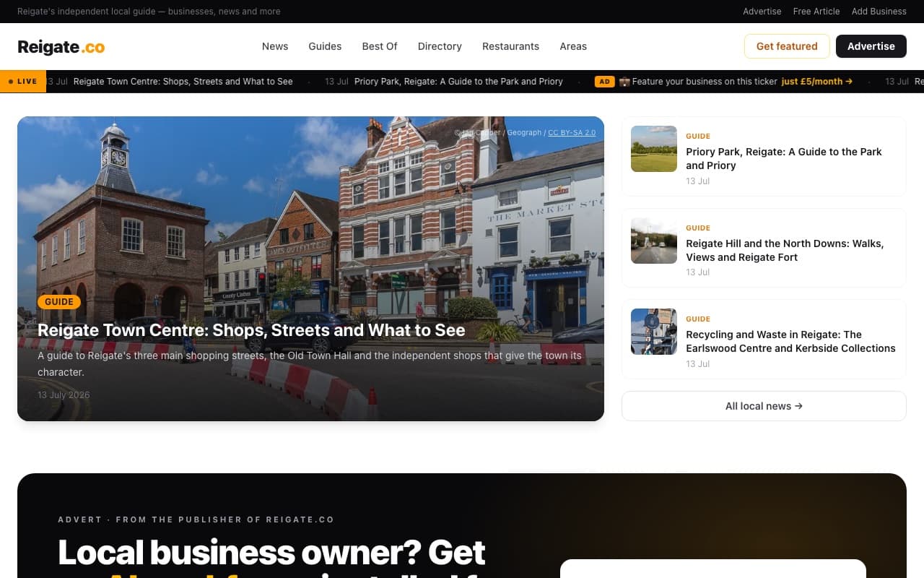
Task: Open the News menu item
Action: [275, 46]
